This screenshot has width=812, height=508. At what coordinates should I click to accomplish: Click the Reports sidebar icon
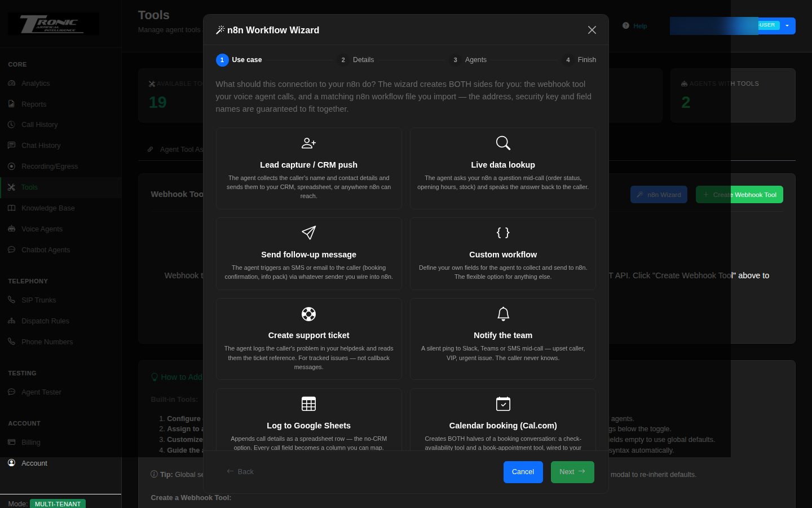point(12,104)
